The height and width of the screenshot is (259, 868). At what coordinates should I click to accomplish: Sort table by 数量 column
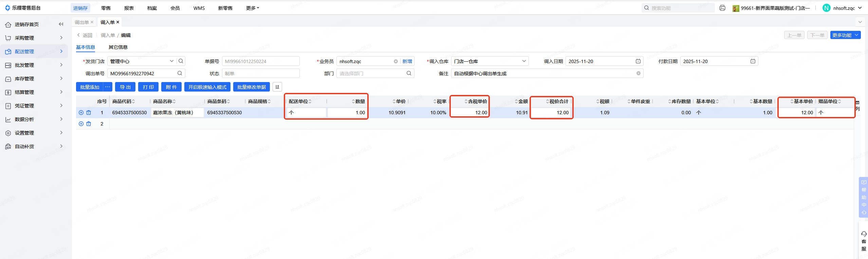[353, 101]
